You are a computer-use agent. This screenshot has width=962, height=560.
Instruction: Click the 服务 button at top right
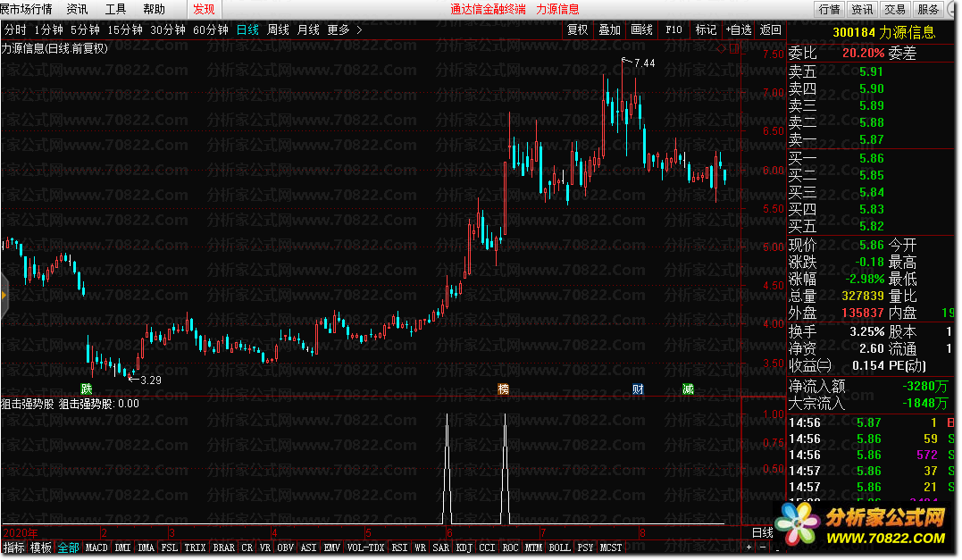928,9
